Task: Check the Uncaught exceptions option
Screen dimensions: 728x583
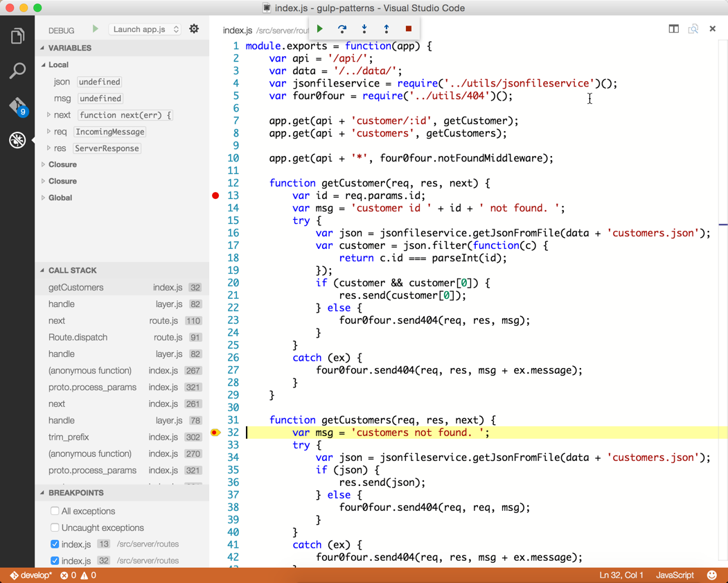Action: (x=53, y=528)
